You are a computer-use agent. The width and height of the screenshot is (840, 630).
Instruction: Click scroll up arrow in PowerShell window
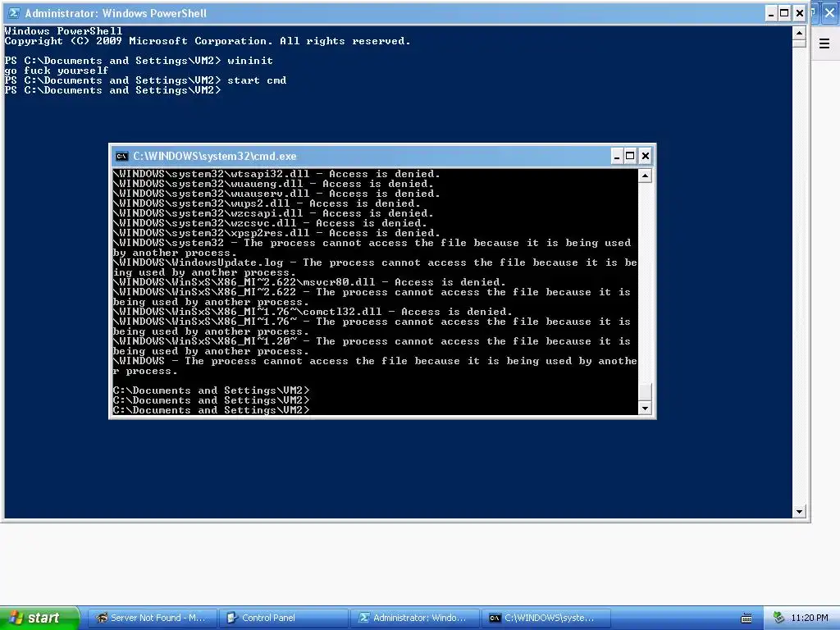799,33
